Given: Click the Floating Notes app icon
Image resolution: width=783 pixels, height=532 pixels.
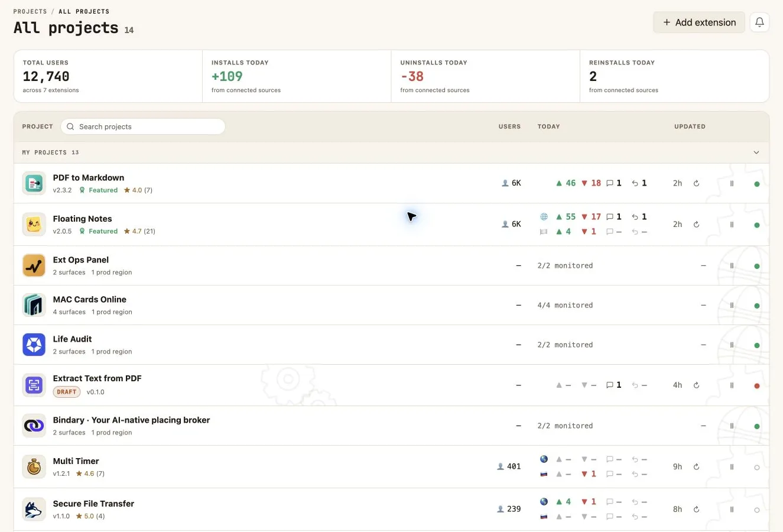Looking at the screenshot, I should click(x=34, y=225).
